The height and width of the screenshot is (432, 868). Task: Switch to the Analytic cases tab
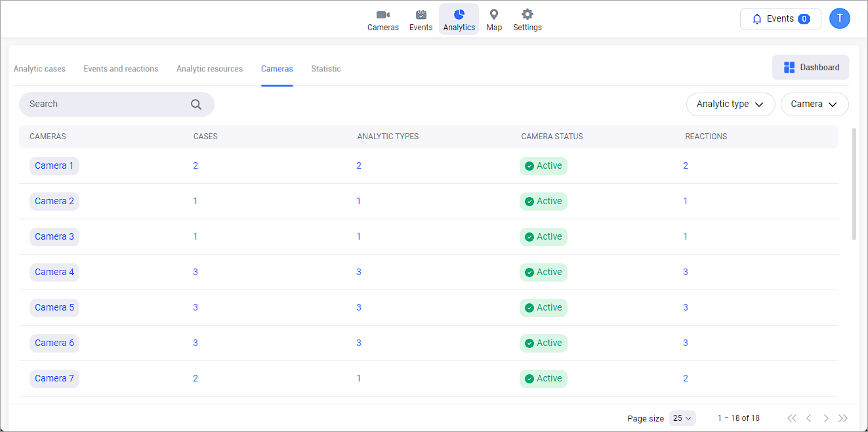click(39, 69)
